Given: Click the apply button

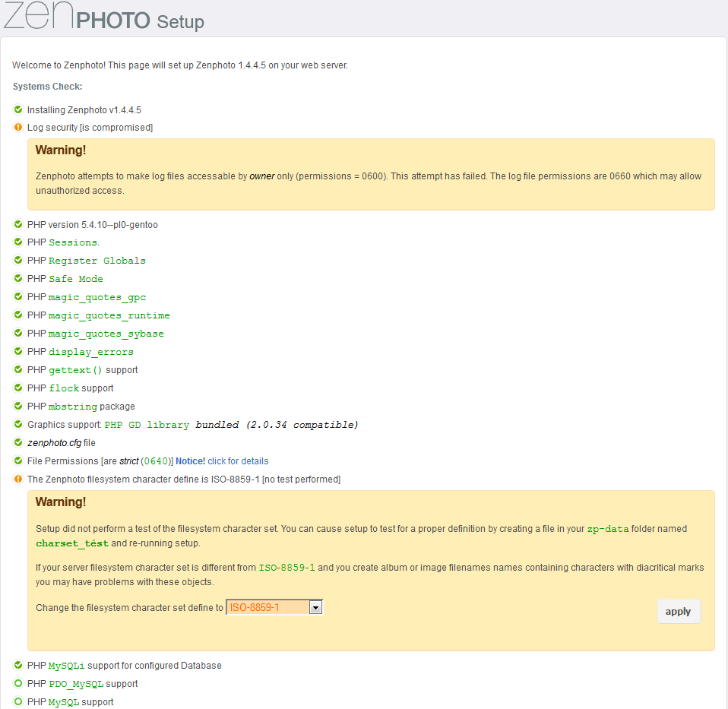Looking at the screenshot, I should click(679, 612).
